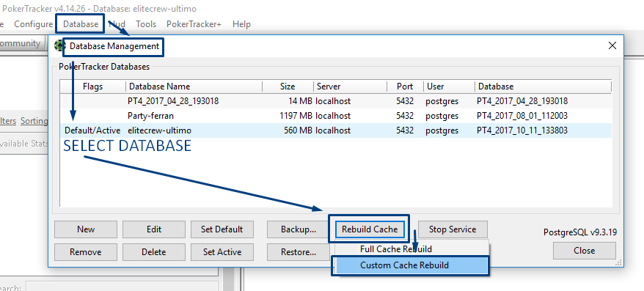Click localhost in Party-ferran row
Viewport: 644px width, 291px height.
point(333,116)
